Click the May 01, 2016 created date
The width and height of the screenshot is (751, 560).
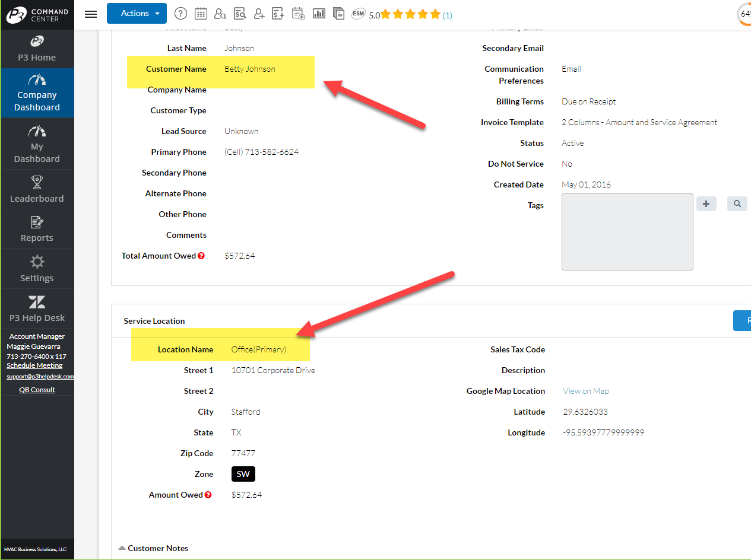point(586,184)
